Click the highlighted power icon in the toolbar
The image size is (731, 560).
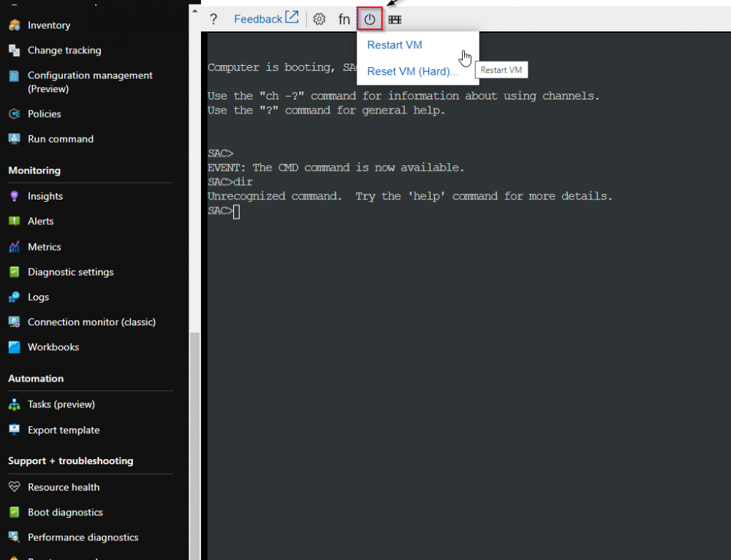click(x=369, y=19)
